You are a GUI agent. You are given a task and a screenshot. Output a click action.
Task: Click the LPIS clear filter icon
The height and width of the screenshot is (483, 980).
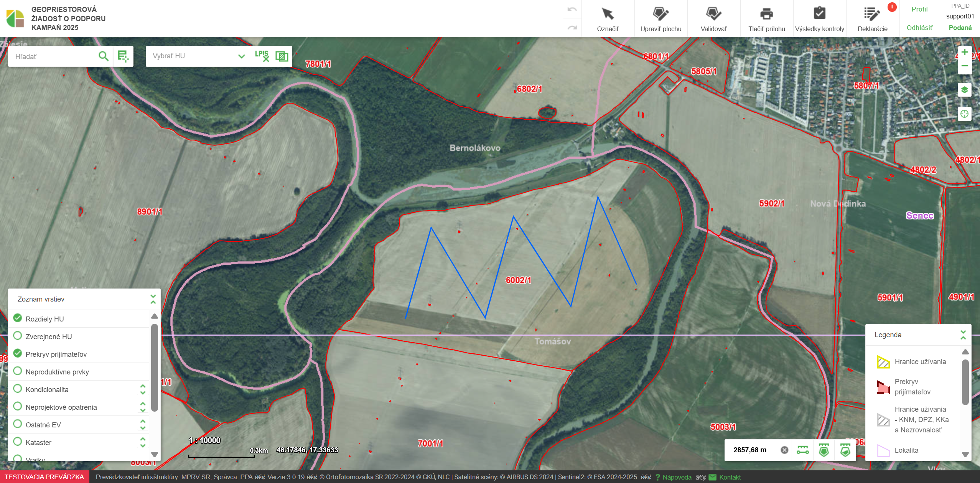262,56
